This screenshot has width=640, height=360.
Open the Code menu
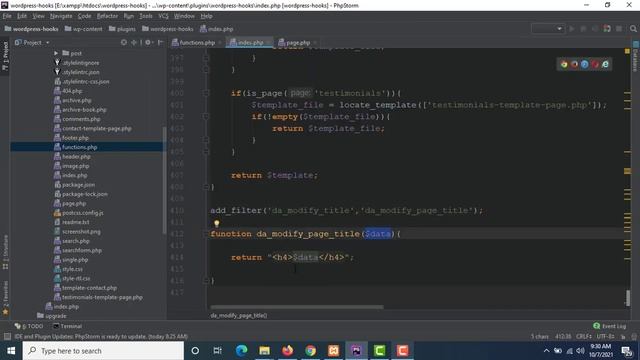point(84,16)
